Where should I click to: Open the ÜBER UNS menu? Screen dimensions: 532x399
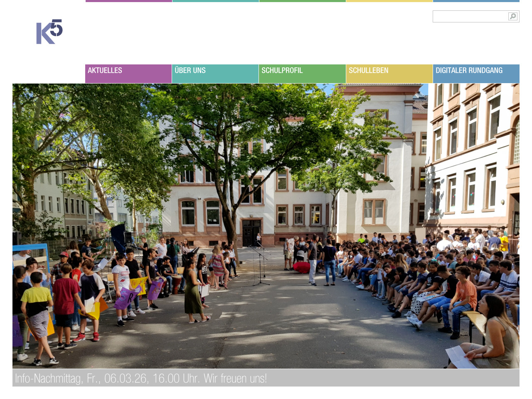215,74
